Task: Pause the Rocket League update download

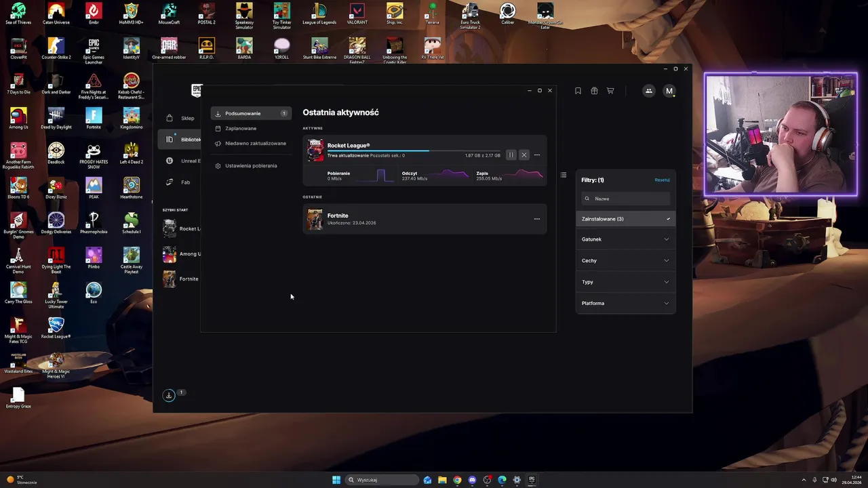Action: [x=511, y=155]
